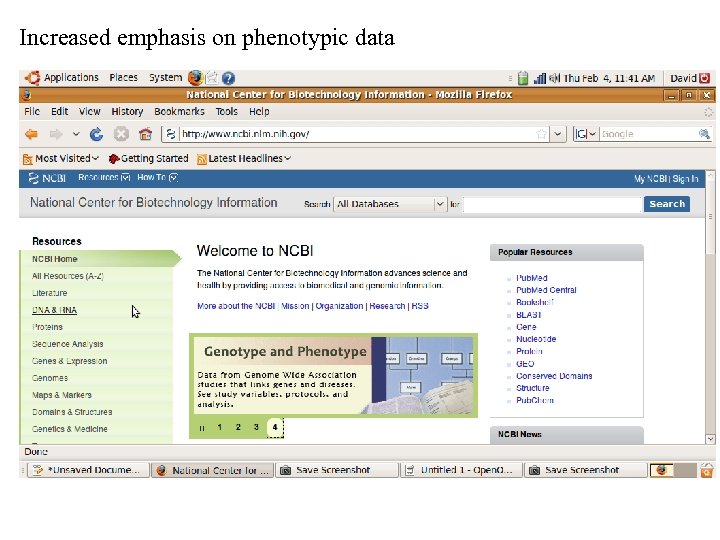Open the System menu
This screenshot has height=540, width=720.
tap(165, 78)
